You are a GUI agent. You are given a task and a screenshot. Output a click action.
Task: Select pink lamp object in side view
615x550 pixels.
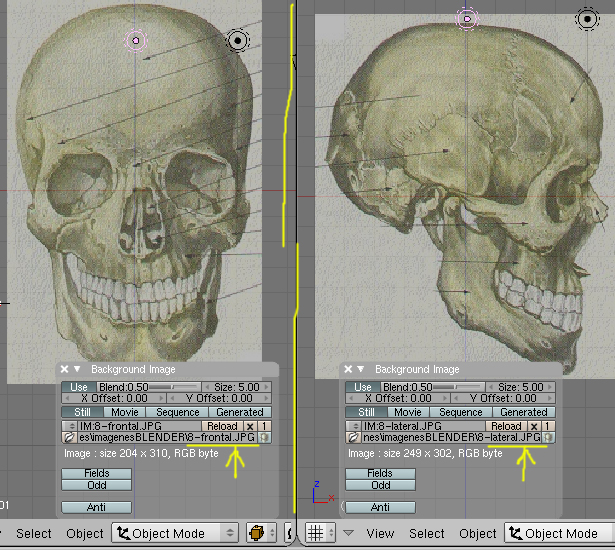tap(467, 18)
